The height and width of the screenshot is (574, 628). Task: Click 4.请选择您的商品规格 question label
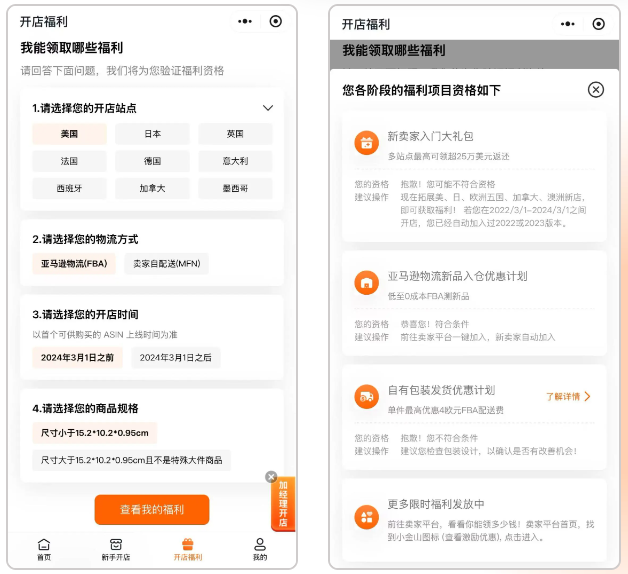pyautogui.click(x=85, y=408)
